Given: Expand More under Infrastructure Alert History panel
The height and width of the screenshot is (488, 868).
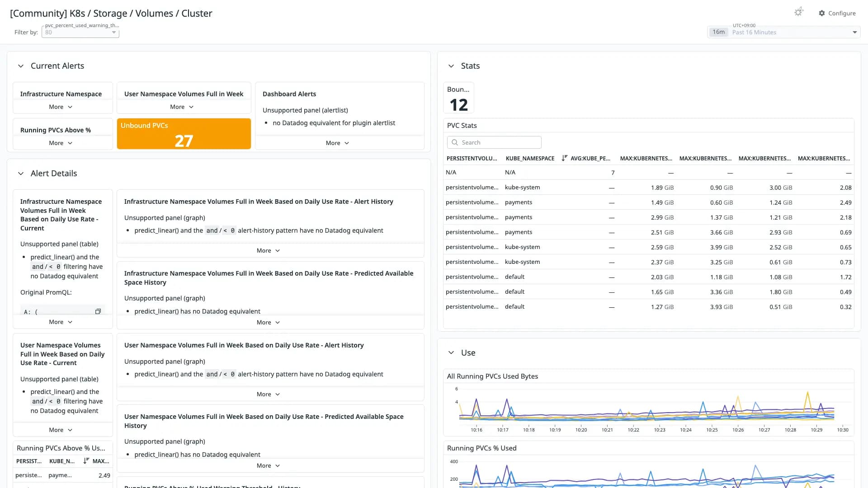Looking at the screenshot, I should [x=268, y=251].
